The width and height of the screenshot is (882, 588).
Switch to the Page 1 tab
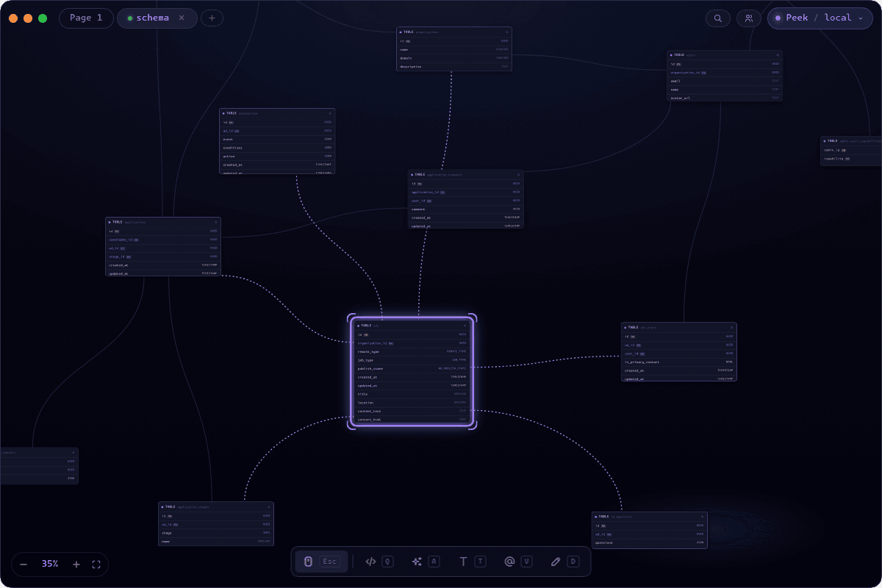86,18
